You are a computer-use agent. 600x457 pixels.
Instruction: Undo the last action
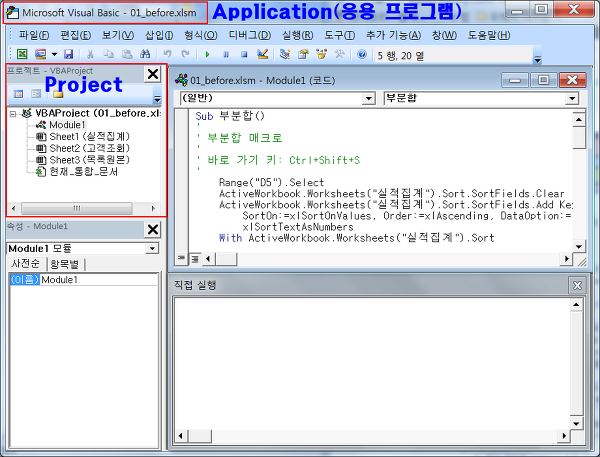(167, 54)
